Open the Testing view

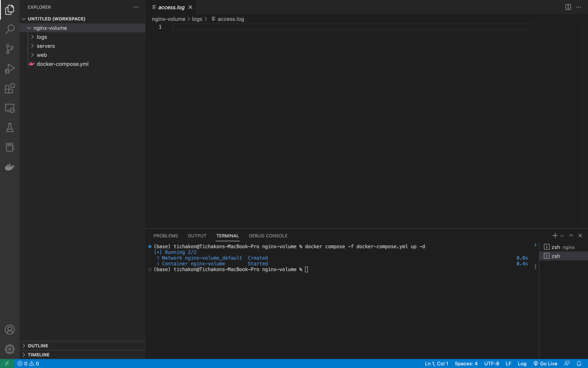(10, 127)
